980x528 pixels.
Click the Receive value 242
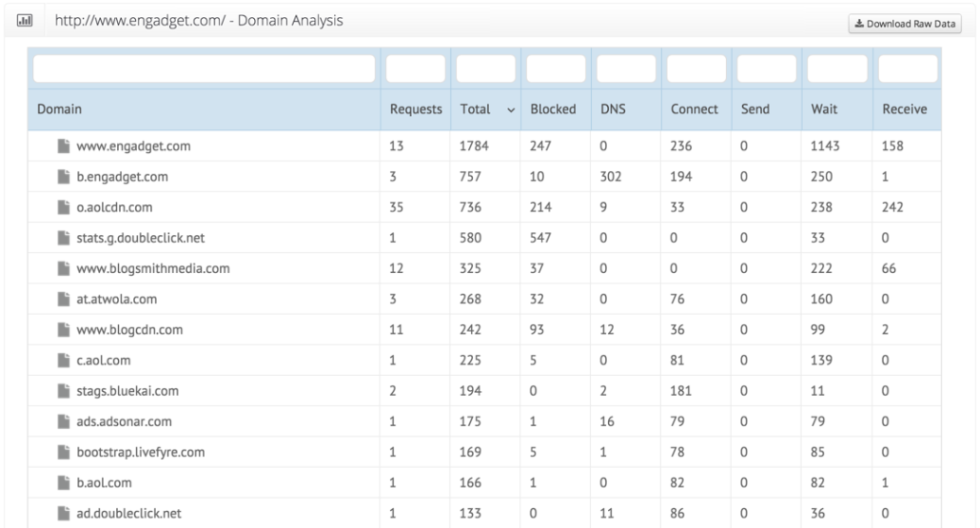coord(892,207)
